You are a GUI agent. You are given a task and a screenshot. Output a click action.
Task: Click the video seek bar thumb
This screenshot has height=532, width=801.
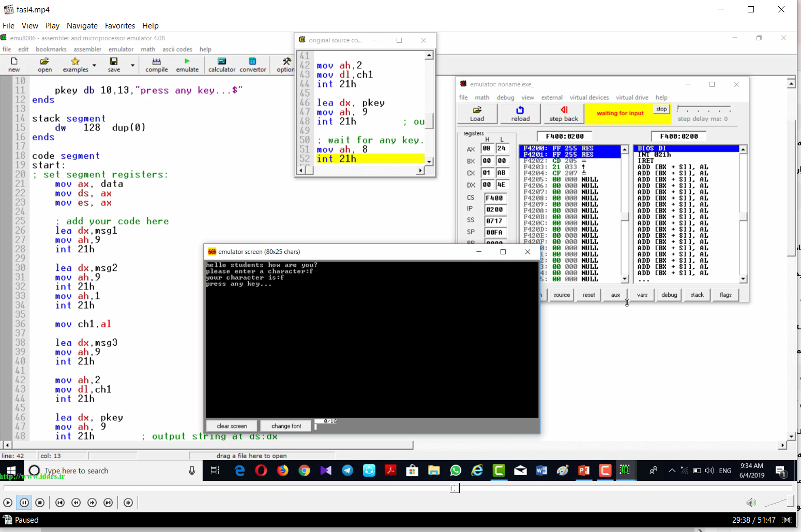click(455, 488)
